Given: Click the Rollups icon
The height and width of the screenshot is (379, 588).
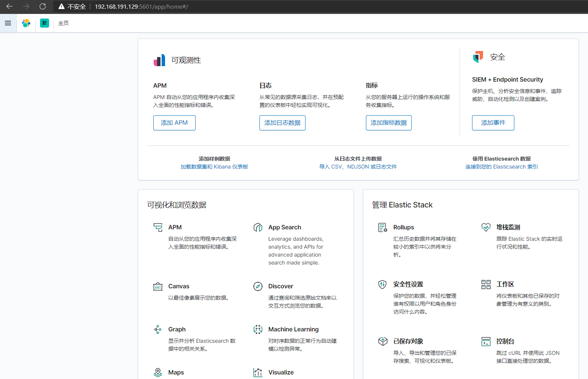Looking at the screenshot, I should 383,227.
